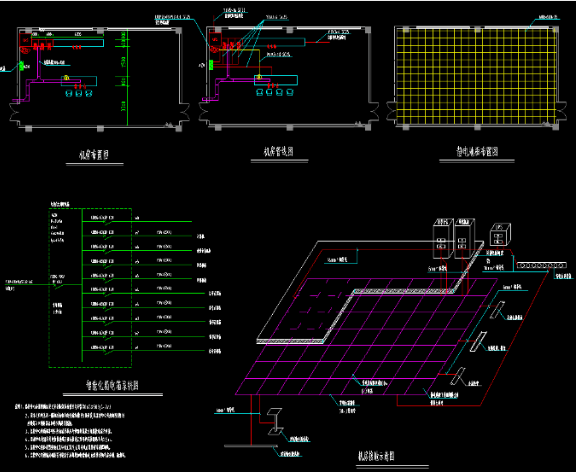Image resolution: width=576 pixels, height=472 pixels.
Task: Select main incoming breaker switch symbol
Action: (59, 285)
